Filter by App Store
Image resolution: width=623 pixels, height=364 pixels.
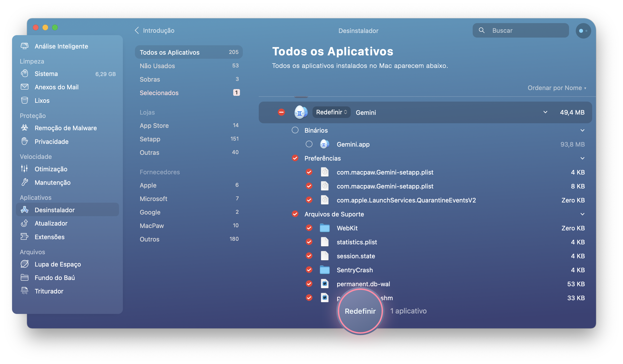(x=189, y=125)
